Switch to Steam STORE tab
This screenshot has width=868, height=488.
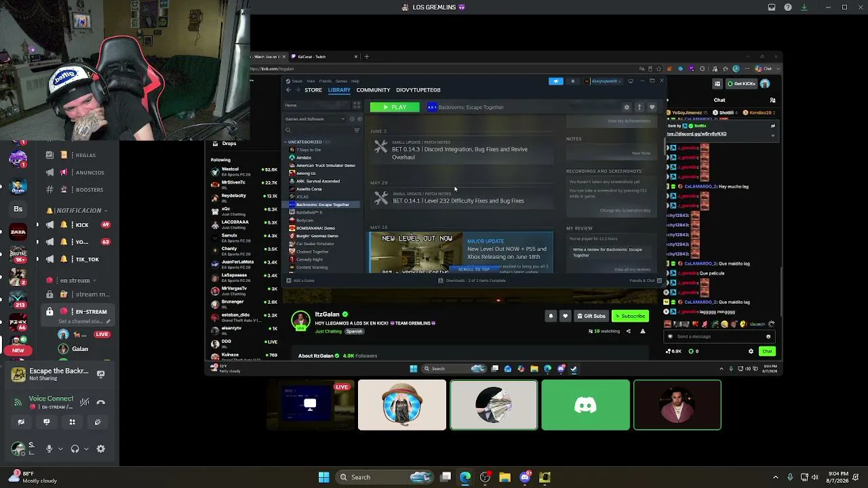313,89
